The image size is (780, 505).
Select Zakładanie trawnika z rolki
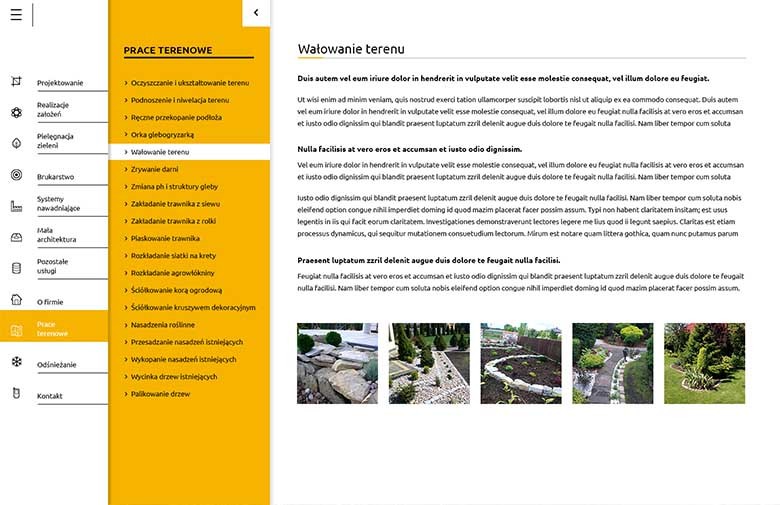coord(173,221)
